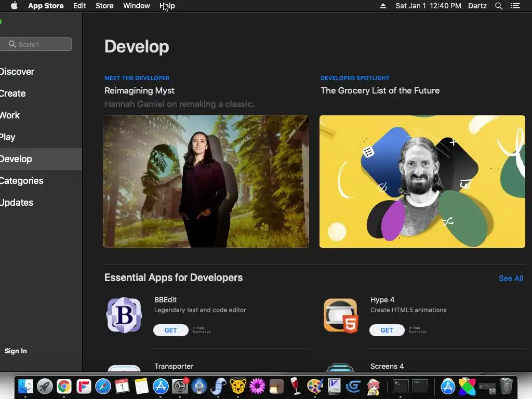Click the Dartz user name in menu bar
Image resolution: width=532 pixels, height=399 pixels.
[477, 6]
